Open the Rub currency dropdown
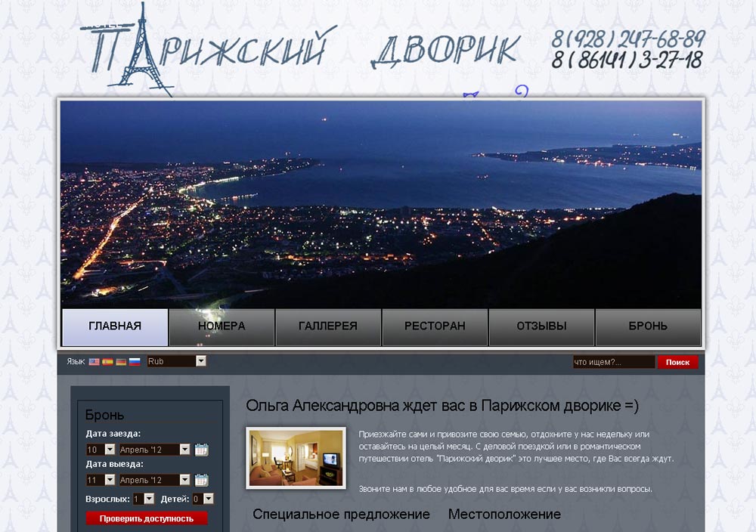 [x=176, y=361]
